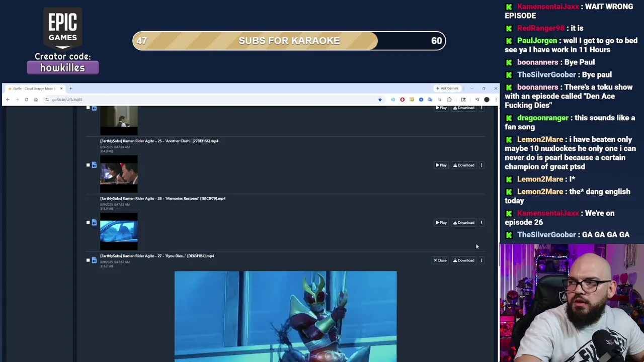Image resolution: width=644 pixels, height=362 pixels.
Task: Open the browser home page icon
Action: (x=36, y=100)
